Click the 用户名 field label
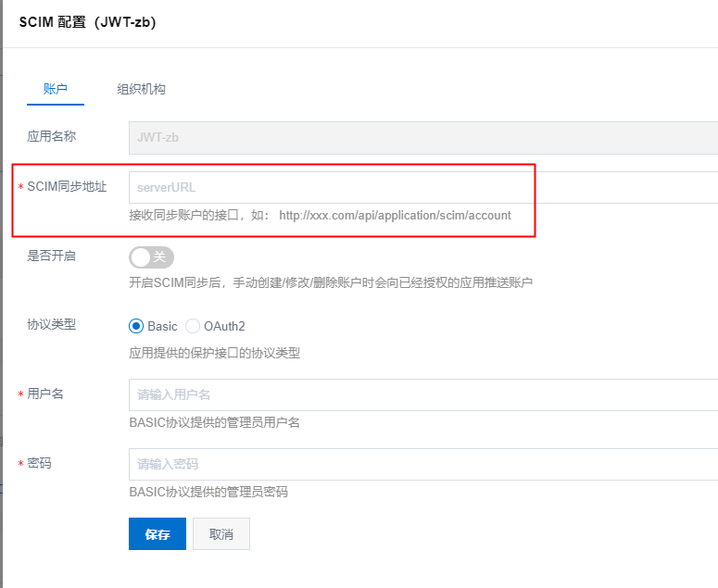Image resolution: width=718 pixels, height=588 pixels. tap(44, 394)
